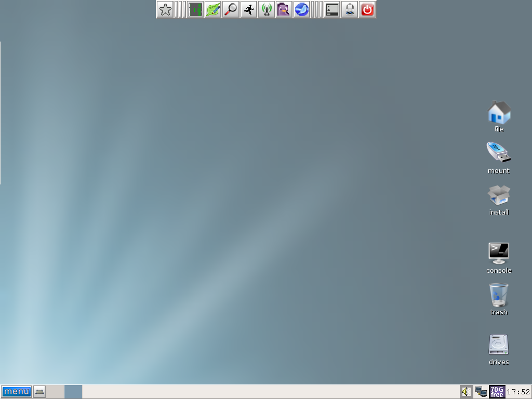The width and height of the screenshot is (532, 399).
Task: Open the magnifying glass search tool
Action: point(231,9)
